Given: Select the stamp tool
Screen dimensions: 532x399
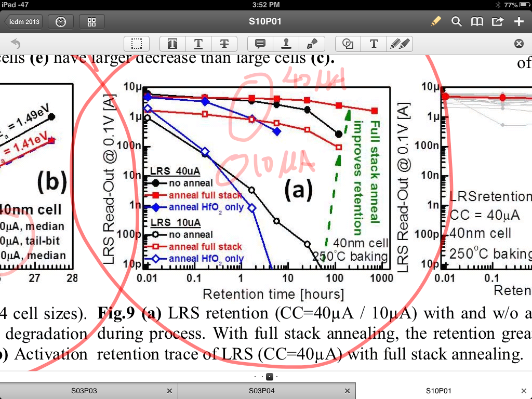Looking at the screenshot, I should (286, 44).
